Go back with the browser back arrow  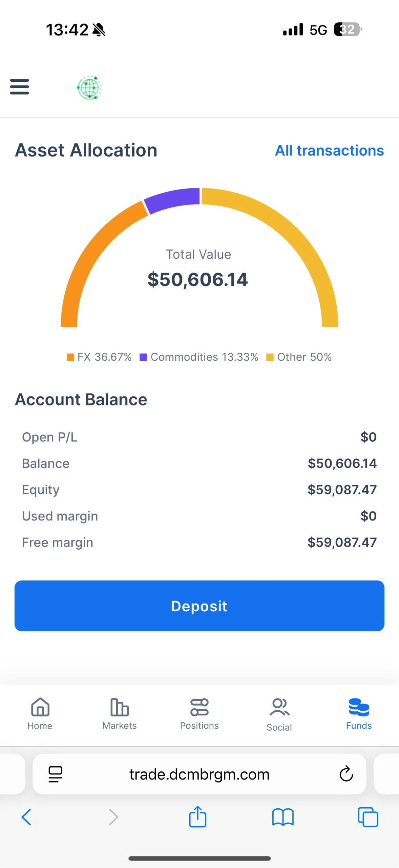[26, 817]
